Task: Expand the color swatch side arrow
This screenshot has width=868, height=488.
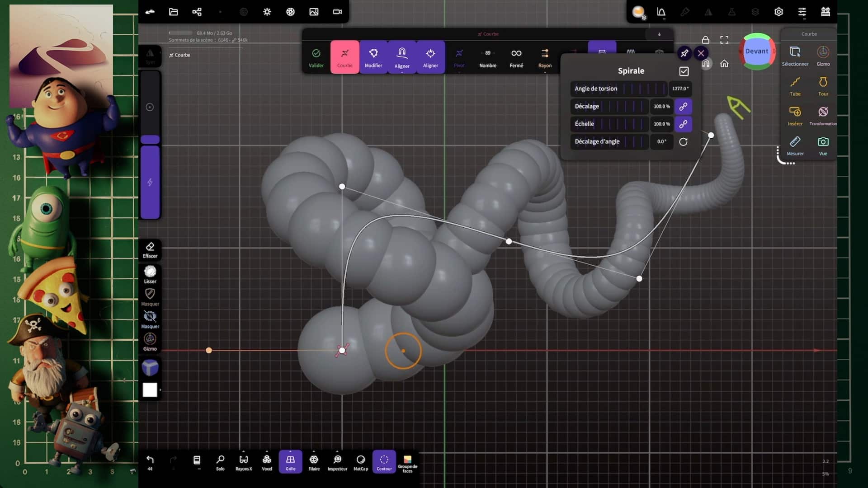Action: pyautogui.click(x=160, y=390)
